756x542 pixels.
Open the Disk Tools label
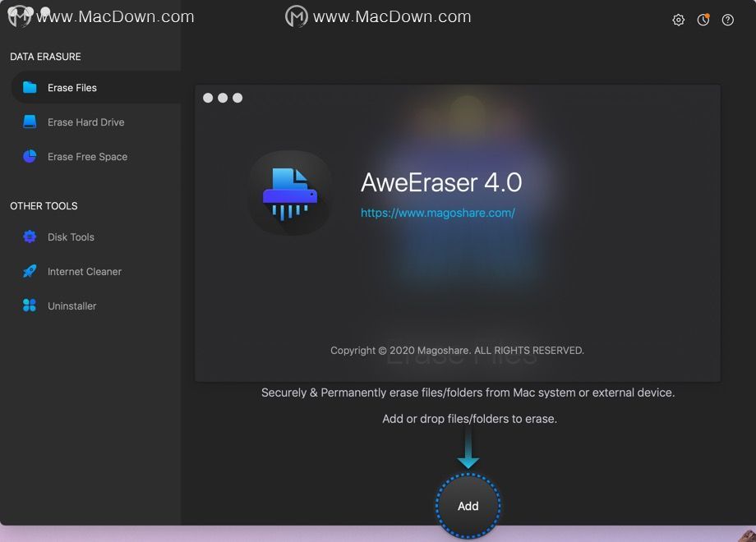click(x=71, y=237)
